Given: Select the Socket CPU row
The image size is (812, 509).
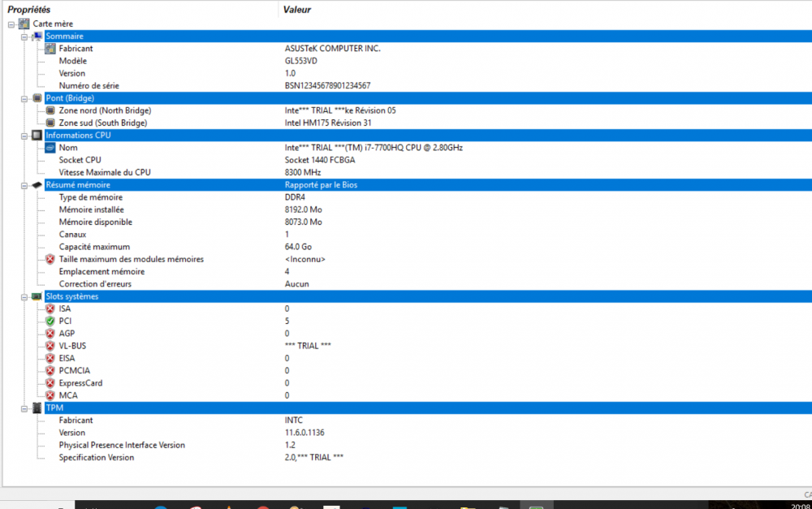Looking at the screenshot, I should coord(80,160).
